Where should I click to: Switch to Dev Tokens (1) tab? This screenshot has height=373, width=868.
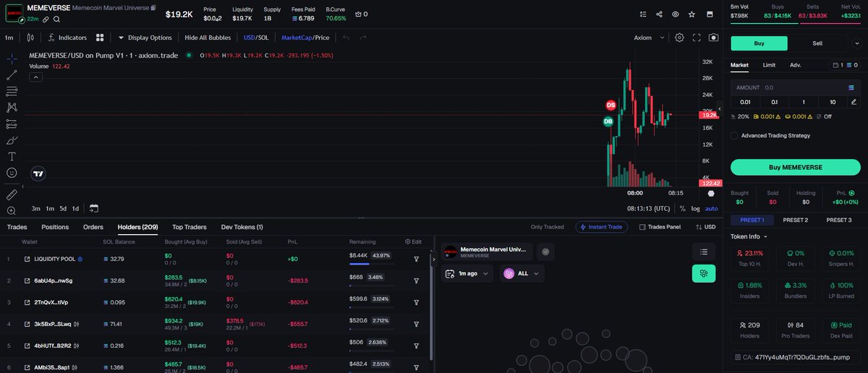pyautogui.click(x=242, y=227)
